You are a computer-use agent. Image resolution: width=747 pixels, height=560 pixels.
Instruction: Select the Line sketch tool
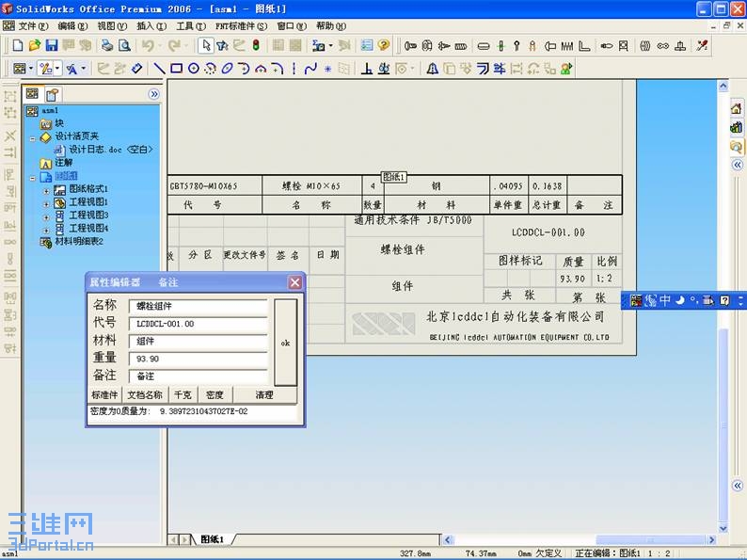(159, 69)
